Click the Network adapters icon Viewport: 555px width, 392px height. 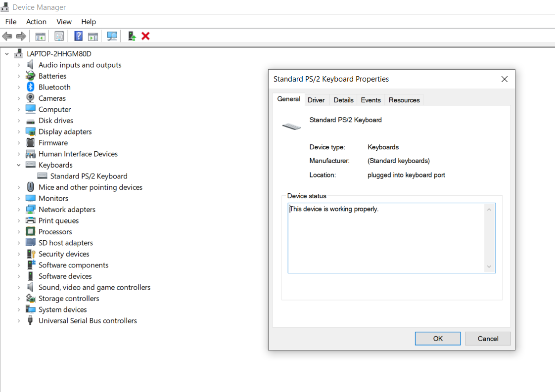(31, 209)
